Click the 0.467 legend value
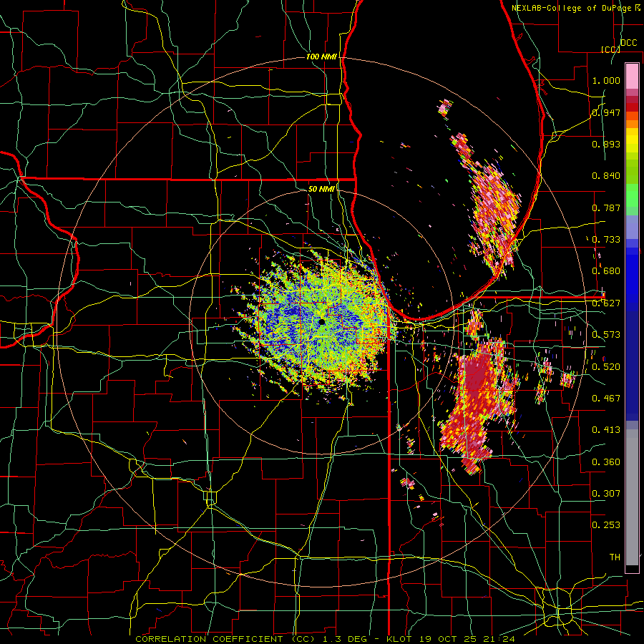Viewport: 644px width, 644px height. coord(606,399)
